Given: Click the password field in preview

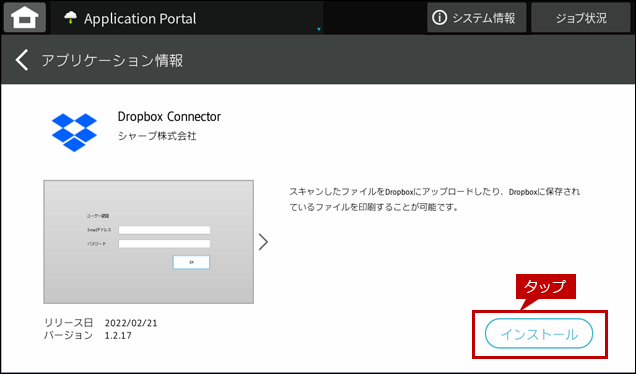Looking at the screenshot, I should coord(164,244).
